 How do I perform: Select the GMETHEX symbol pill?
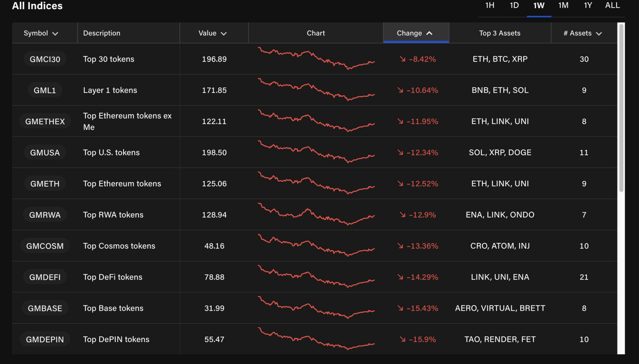coord(45,121)
